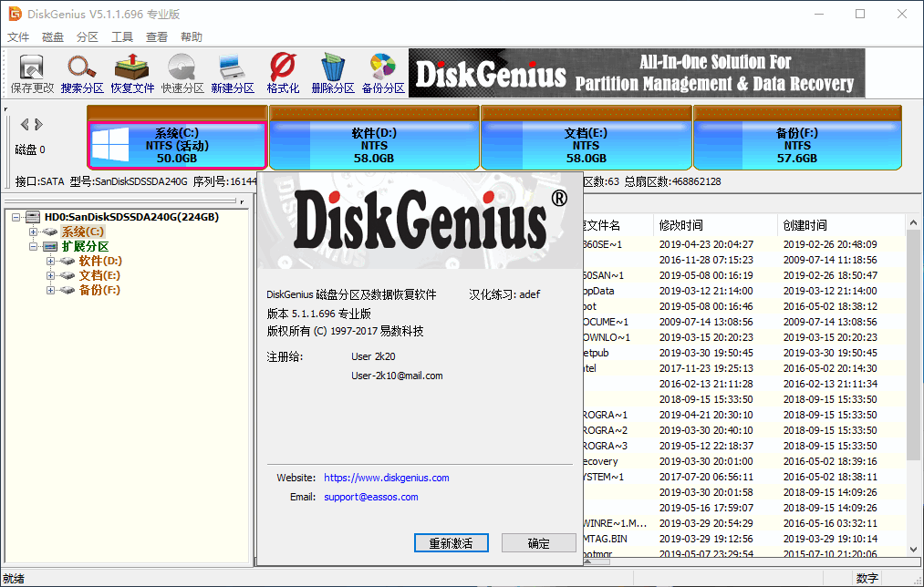Click the 系统(C:) drive icon in tree
The width and height of the screenshot is (924, 587).
[x=51, y=232]
